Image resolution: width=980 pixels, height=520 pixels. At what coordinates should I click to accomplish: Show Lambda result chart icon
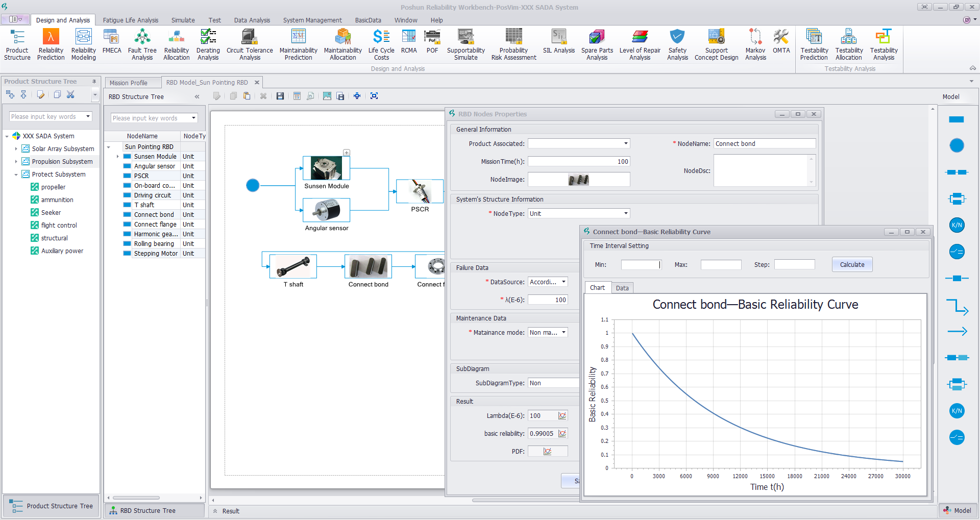point(562,416)
